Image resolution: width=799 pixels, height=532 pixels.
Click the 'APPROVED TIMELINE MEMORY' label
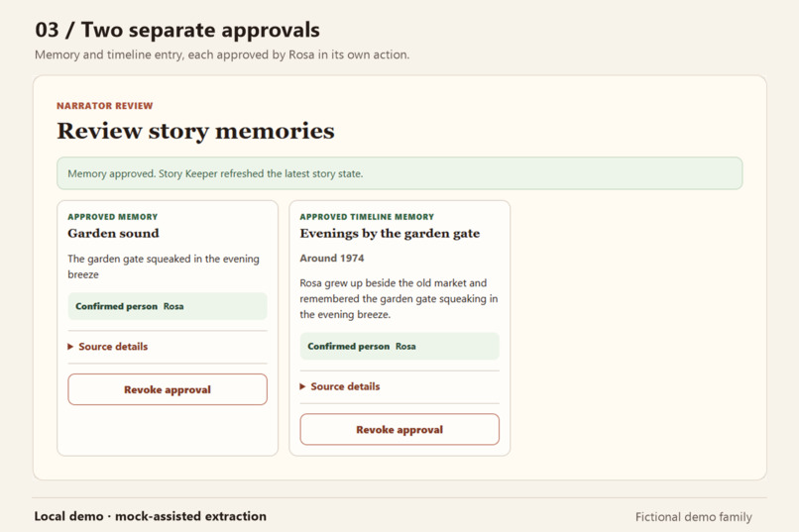pos(367,216)
